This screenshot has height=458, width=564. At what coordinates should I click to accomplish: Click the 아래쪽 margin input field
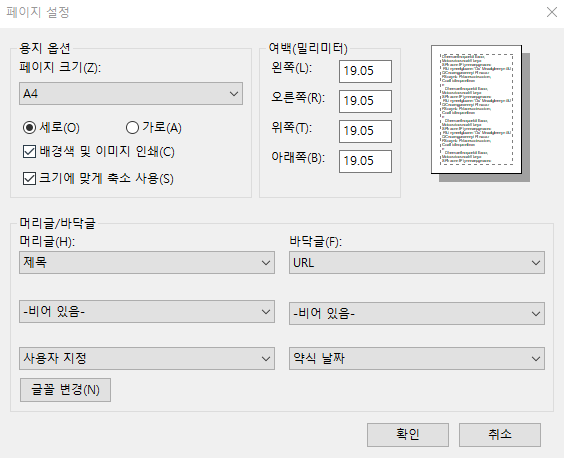click(365, 161)
